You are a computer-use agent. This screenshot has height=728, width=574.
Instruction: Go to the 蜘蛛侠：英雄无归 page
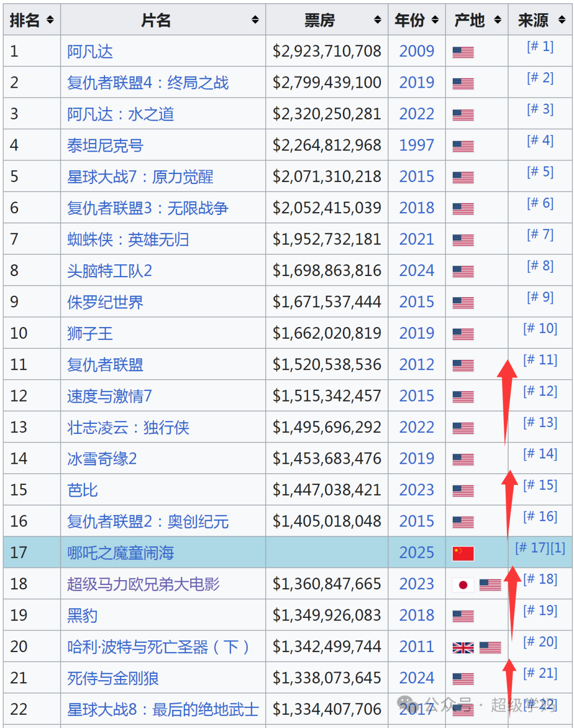point(128,240)
